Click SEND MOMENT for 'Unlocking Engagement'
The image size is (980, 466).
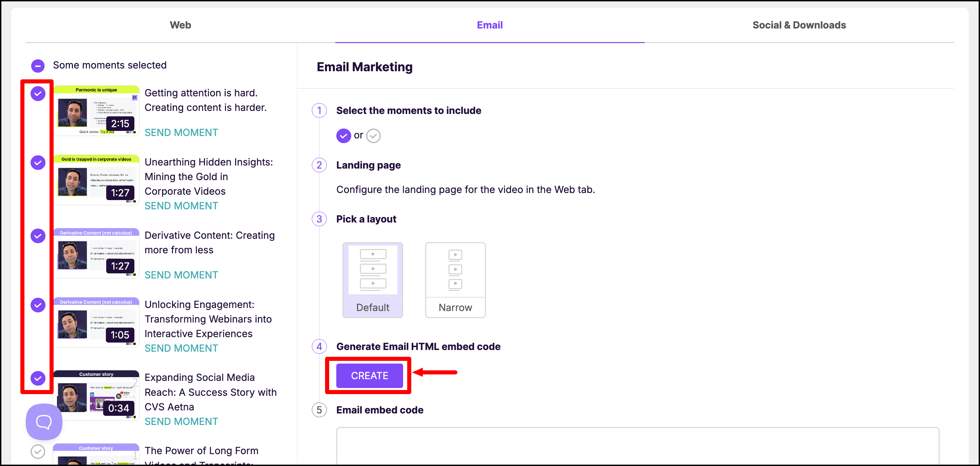pyautogui.click(x=181, y=349)
